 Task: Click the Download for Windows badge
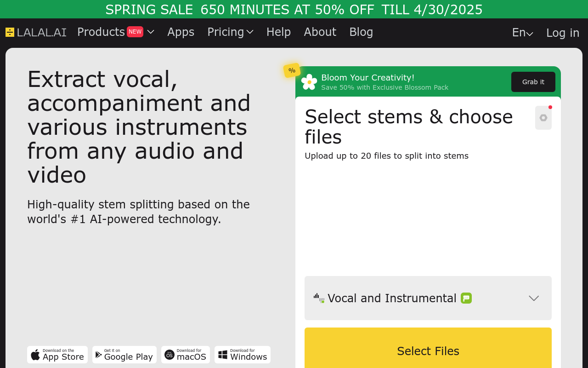[243, 355]
